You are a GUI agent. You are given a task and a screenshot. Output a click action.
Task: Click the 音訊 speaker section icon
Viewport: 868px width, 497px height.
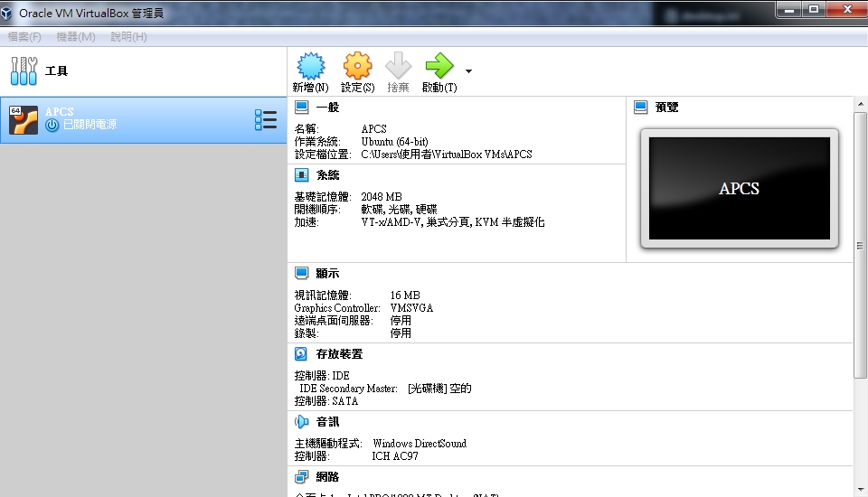tap(301, 422)
